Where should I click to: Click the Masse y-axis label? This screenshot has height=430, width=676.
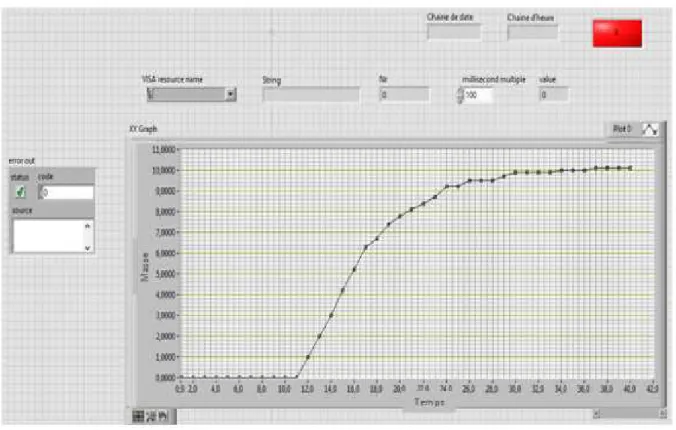(x=145, y=267)
